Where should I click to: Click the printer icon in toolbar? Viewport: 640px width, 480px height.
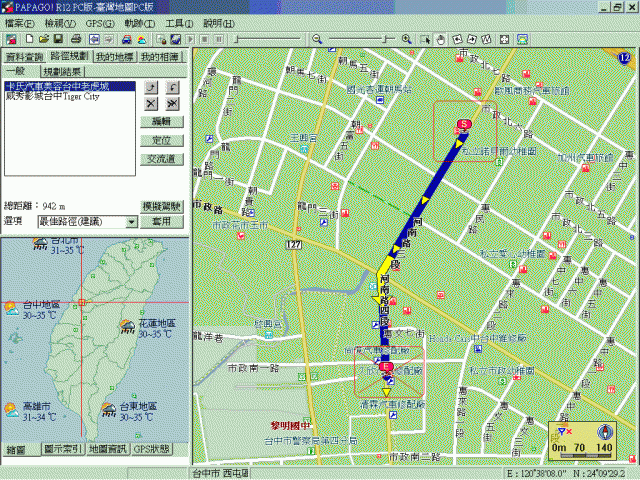(76, 39)
